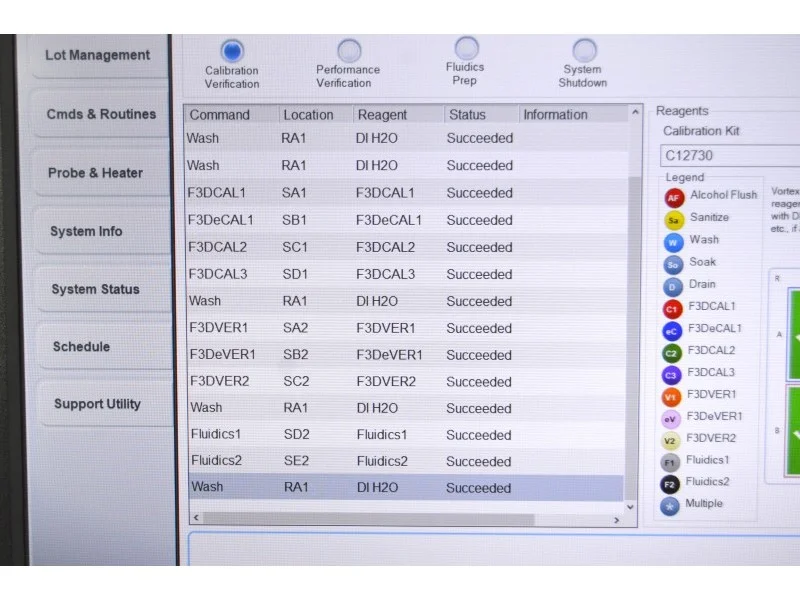This screenshot has height=600, width=800.
Task: Click the F3DCAL1 C1 legend icon
Action: (x=672, y=309)
